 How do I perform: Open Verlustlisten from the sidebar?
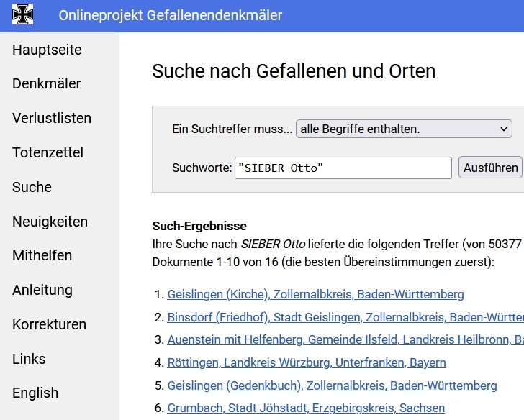pos(52,118)
